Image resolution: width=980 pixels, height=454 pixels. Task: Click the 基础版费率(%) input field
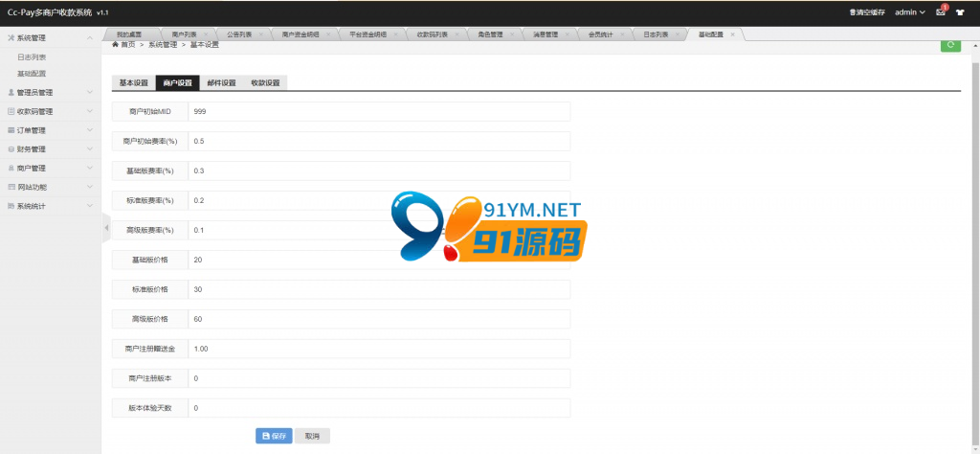point(379,170)
